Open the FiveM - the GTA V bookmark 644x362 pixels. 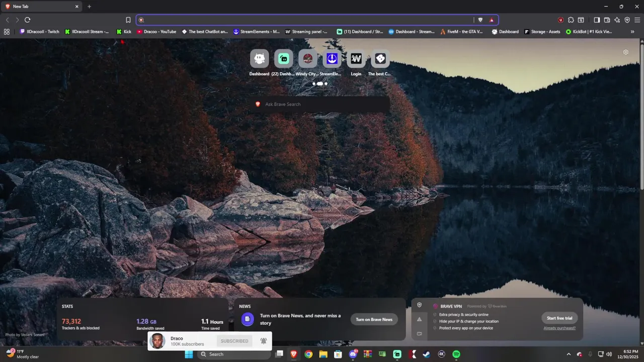(x=462, y=31)
